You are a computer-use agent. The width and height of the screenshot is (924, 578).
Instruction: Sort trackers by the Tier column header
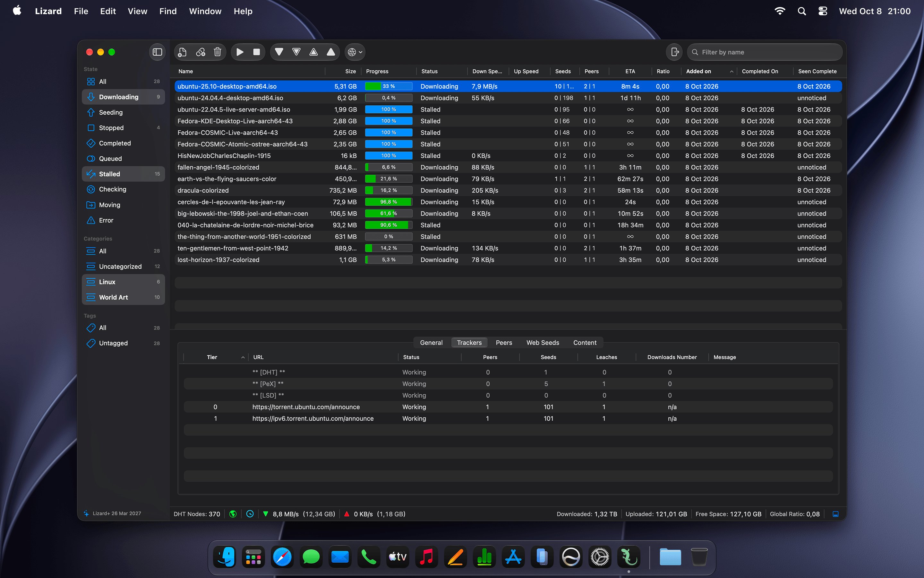tap(216, 357)
